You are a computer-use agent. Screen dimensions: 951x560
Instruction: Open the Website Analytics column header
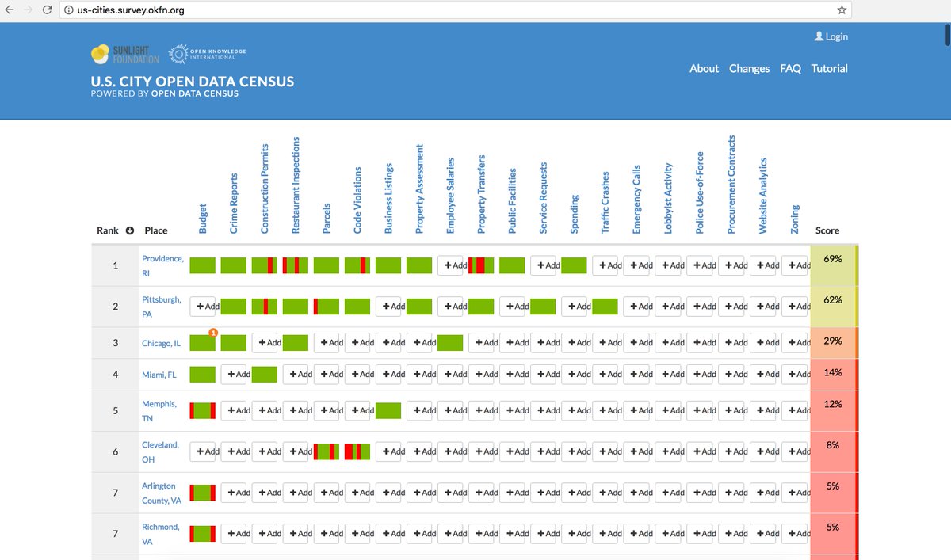762,196
